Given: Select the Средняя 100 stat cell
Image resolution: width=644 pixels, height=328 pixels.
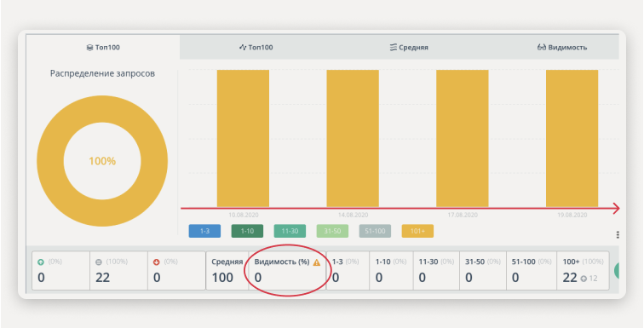Looking at the screenshot, I should [227, 271].
